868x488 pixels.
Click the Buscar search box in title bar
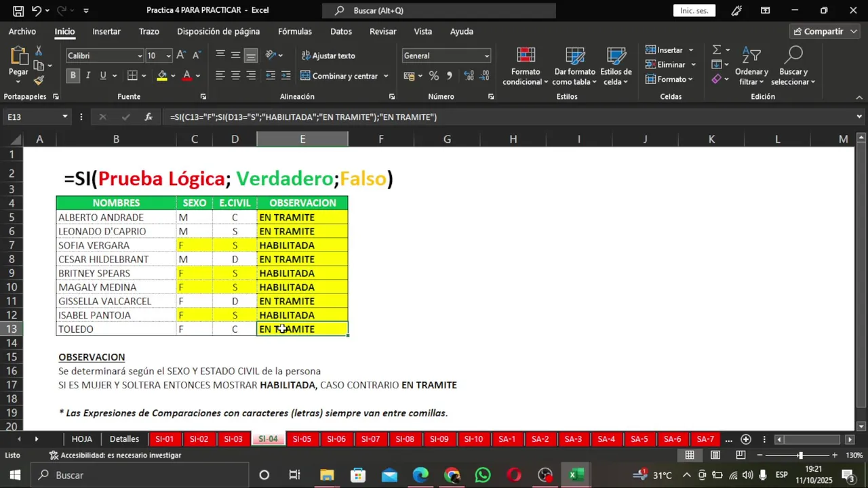439,11
